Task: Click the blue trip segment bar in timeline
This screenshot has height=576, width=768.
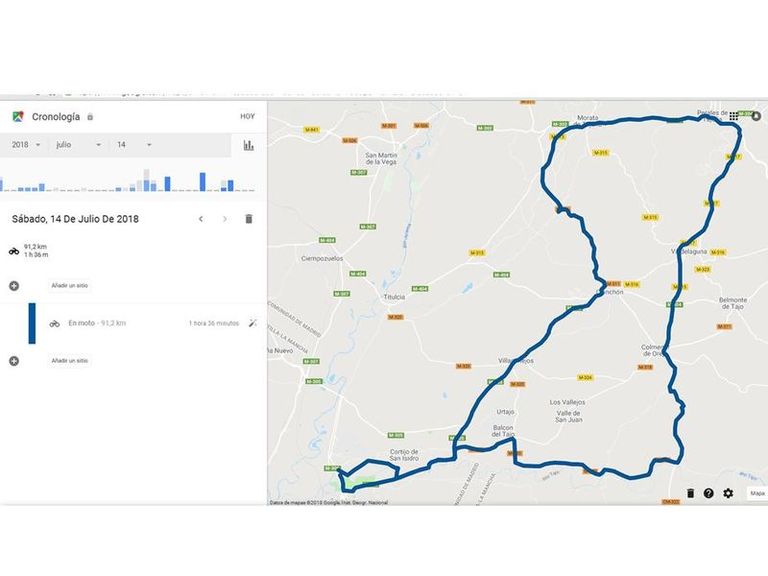Action: point(32,323)
